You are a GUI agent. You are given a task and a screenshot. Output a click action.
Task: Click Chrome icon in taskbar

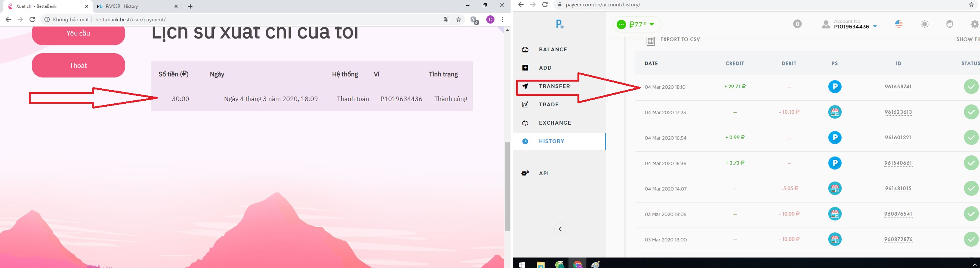(x=577, y=264)
